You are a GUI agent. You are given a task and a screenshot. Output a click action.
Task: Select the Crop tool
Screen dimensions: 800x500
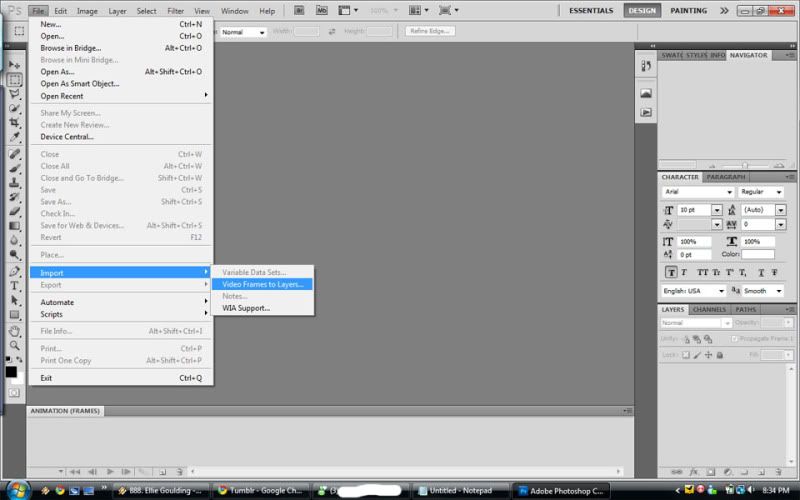click(14, 122)
